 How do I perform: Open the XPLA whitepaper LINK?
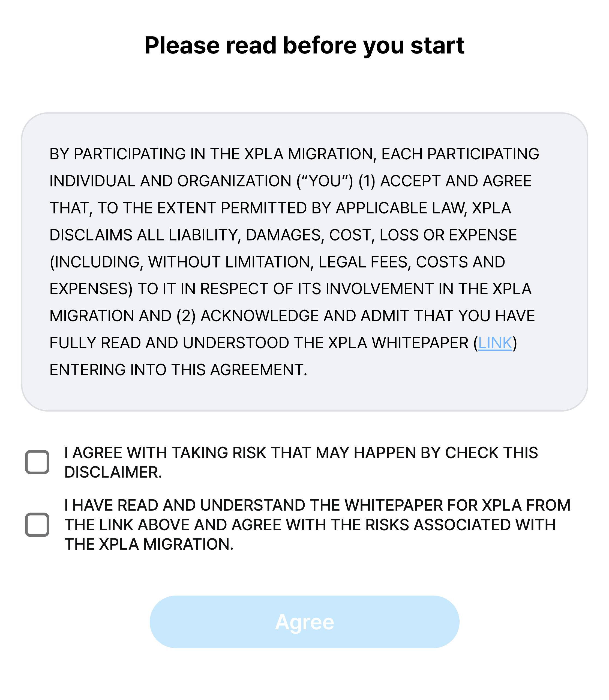(x=495, y=343)
